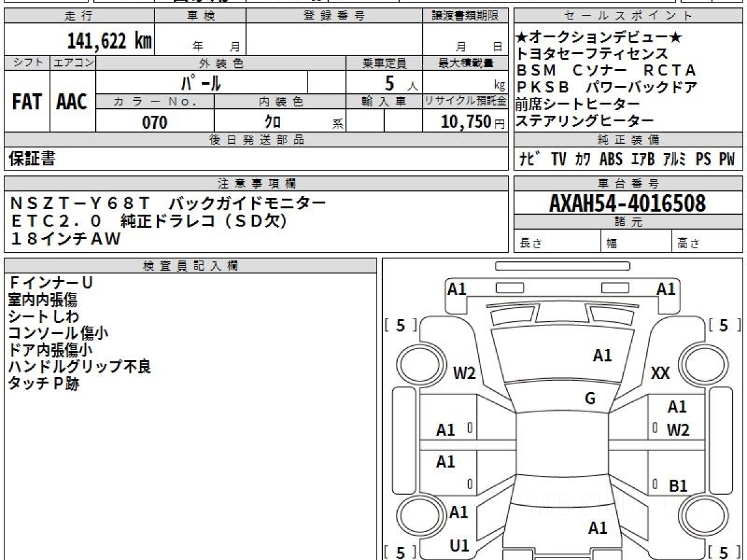Select the 室内内張傷 note
Screen dimensions: 747x560
coord(42,300)
